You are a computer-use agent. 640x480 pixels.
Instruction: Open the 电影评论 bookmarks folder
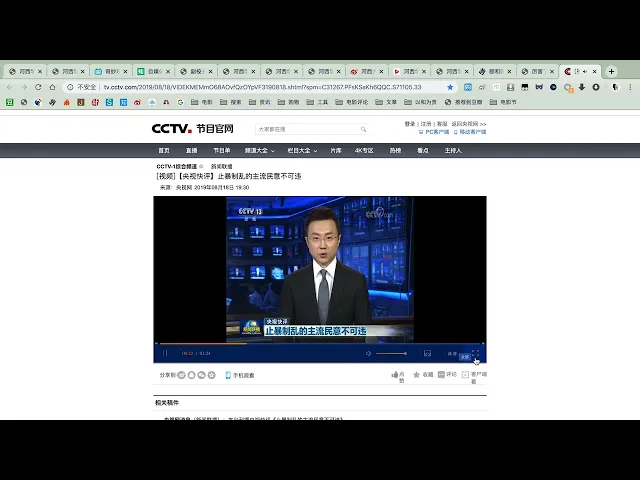(352, 102)
